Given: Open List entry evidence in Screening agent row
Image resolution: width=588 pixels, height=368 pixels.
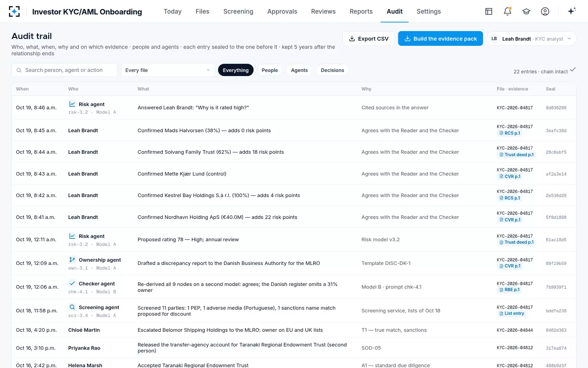Looking at the screenshot, I should click(x=511, y=314).
